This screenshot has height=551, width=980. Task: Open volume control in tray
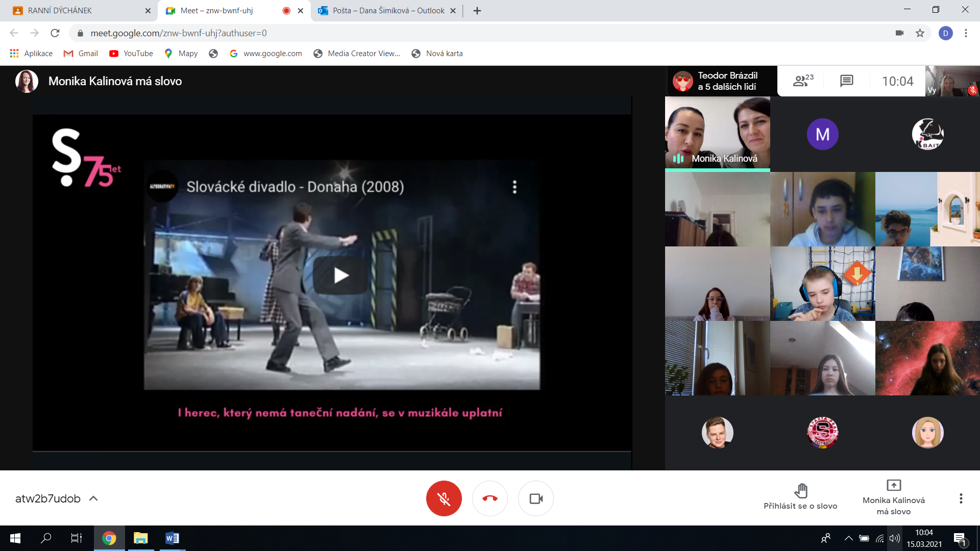(894, 538)
